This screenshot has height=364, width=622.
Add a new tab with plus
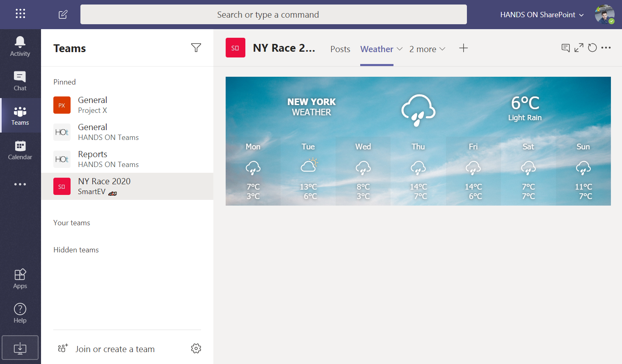463,48
